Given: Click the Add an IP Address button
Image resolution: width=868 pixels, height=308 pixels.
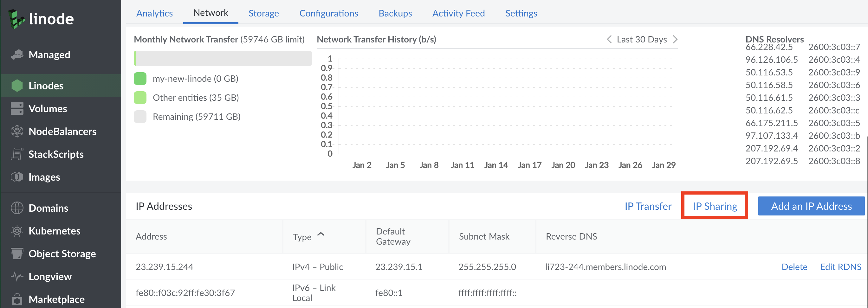Looking at the screenshot, I should (811, 206).
